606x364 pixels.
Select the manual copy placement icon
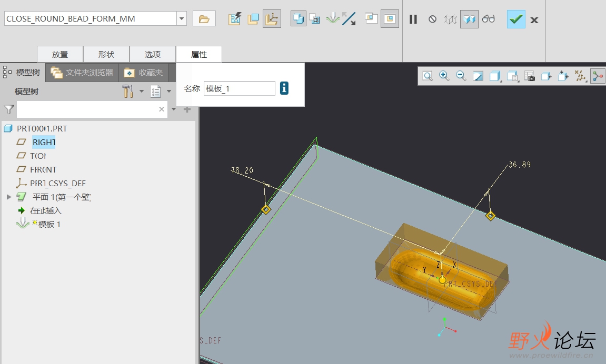253,18
